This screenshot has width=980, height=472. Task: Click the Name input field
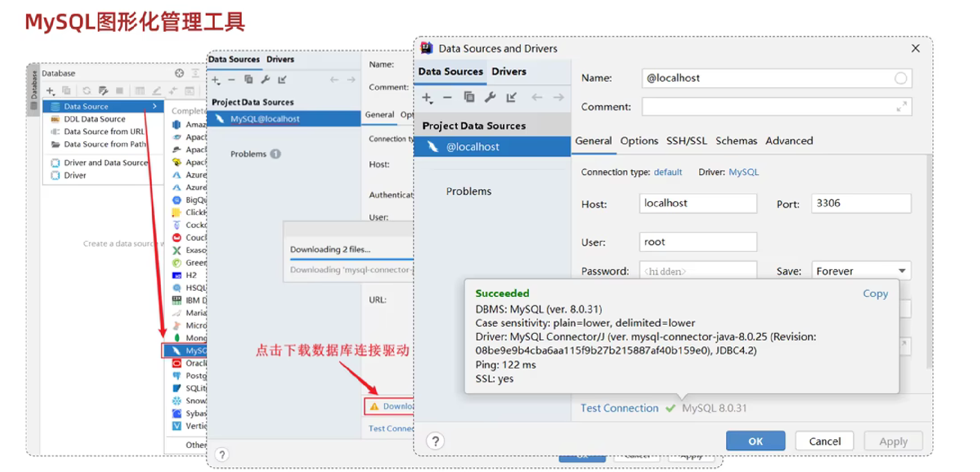tap(776, 78)
